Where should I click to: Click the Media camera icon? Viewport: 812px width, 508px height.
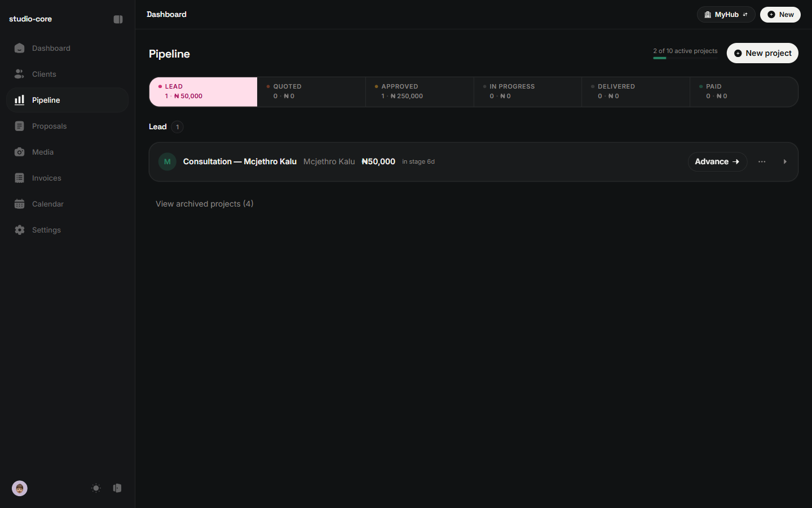(19, 152)
